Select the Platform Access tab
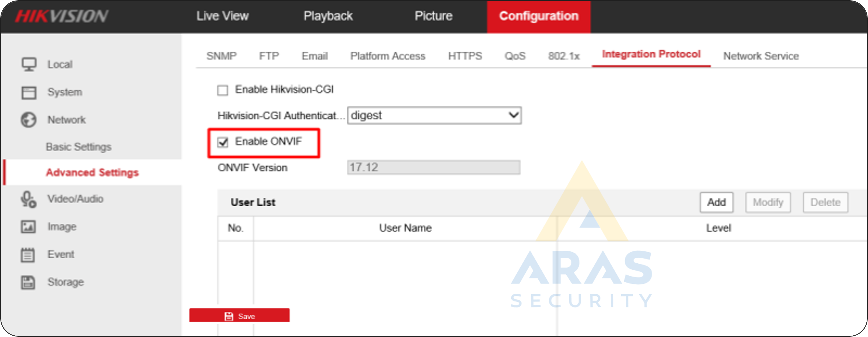The width and height of the screenshot is (868, 337). [x=388, y=56]
